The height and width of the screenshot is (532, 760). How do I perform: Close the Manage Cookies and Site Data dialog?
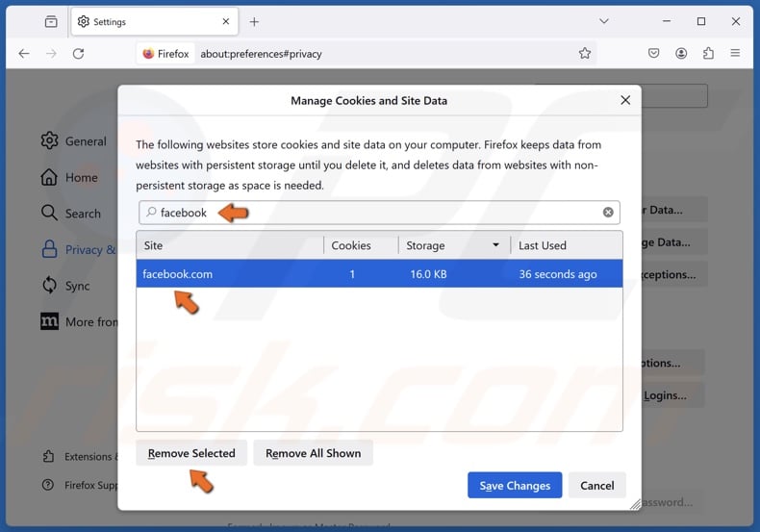pos(625,100)
